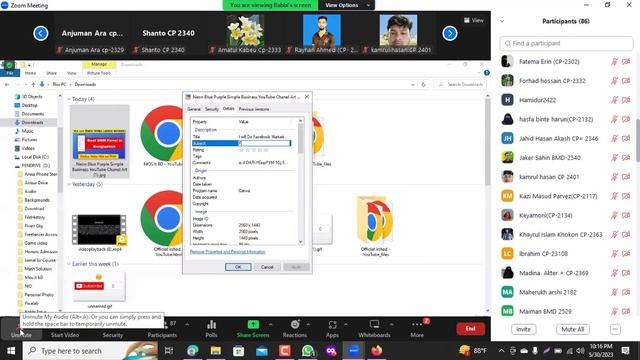Expand caret next to Share Screen
640x360 pixels.
270,324
